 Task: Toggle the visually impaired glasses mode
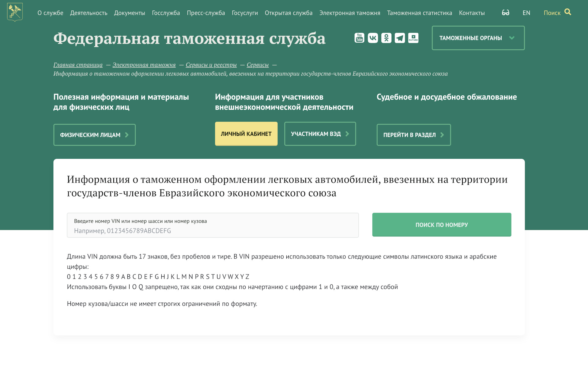point(505,13)
